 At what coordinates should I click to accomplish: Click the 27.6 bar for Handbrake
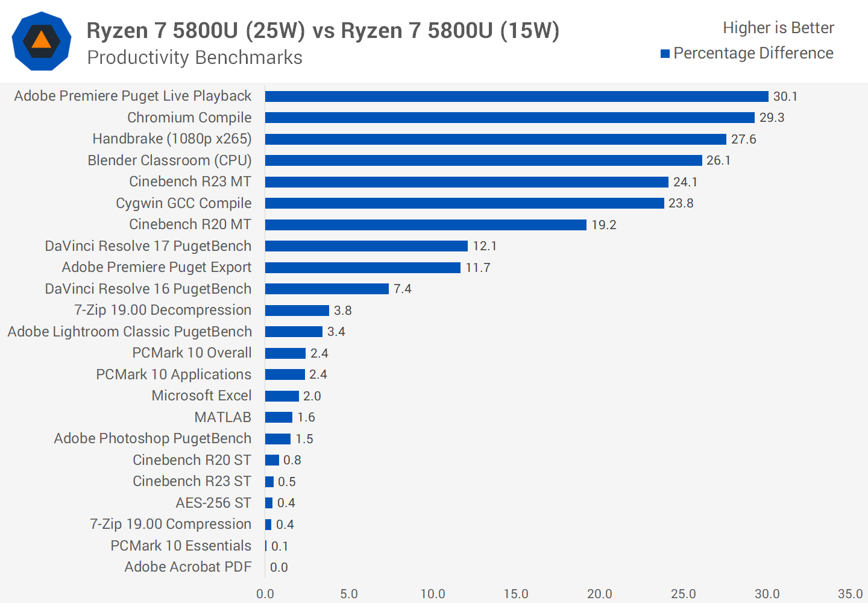coord(495,139)
